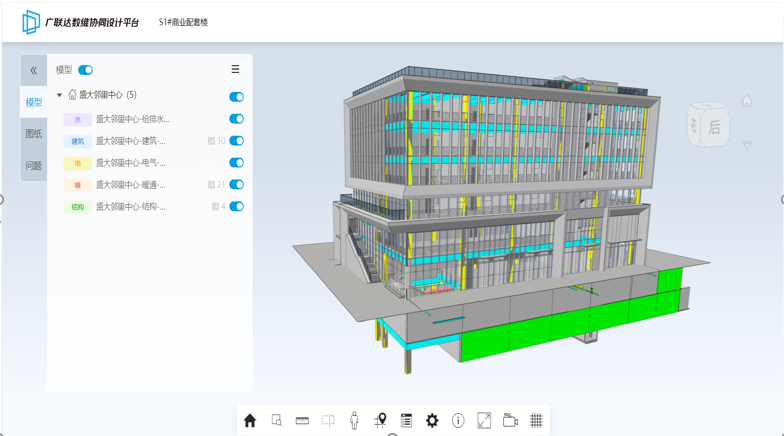Toggle the grid display icon
The image size is (784, 436).
[x=536, y=421]
